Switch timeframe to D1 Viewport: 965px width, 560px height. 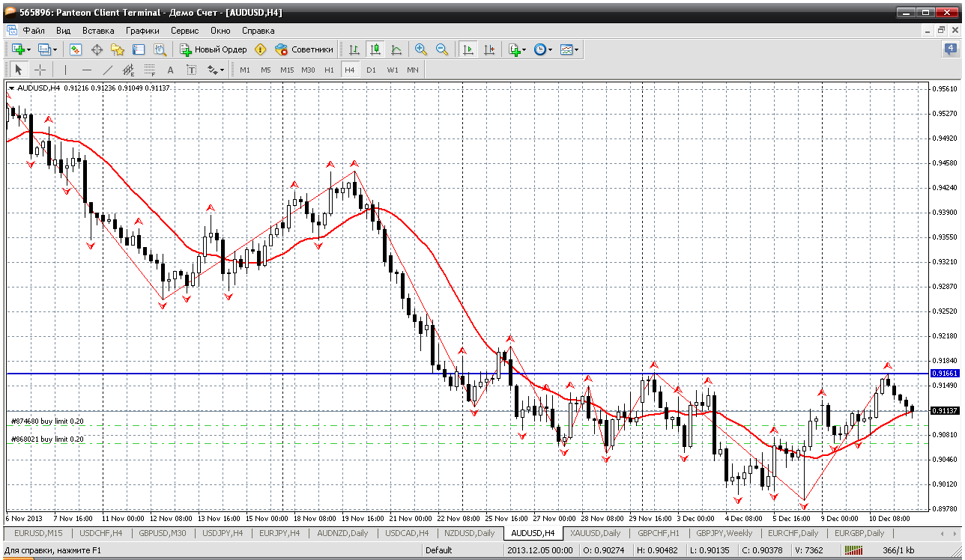coord(371,70)
